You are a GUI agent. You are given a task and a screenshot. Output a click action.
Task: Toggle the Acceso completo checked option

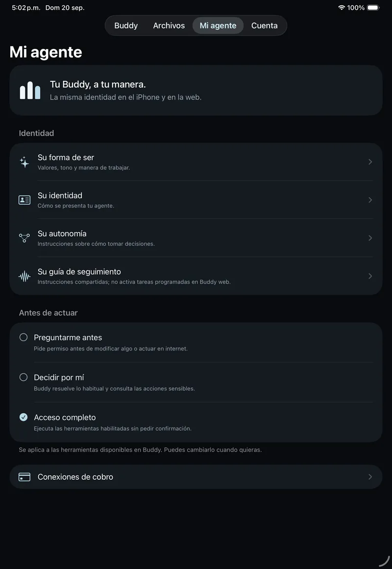coord(23,417)
